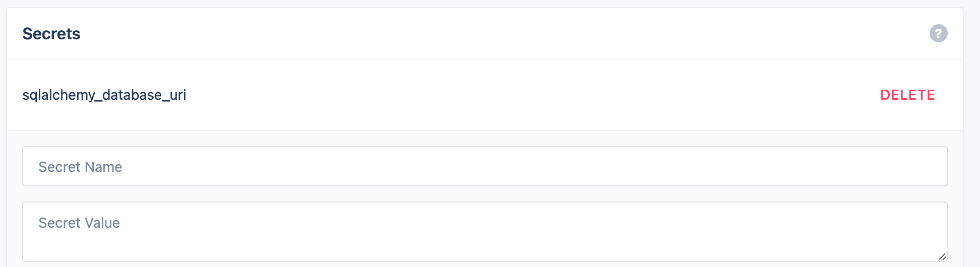This screenshot has width=980, height=267.
Task: Open the Secrets help question-mark icon
Action: click(938, 33)
